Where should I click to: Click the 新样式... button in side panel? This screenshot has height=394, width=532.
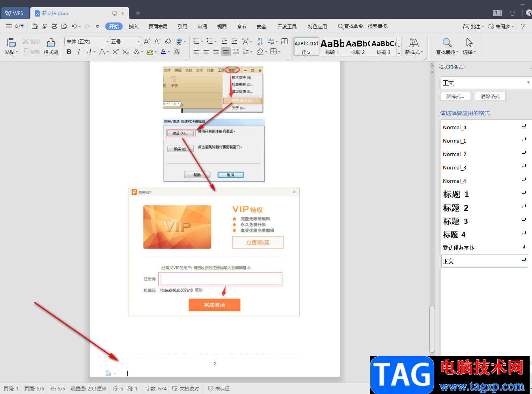(x=455, y=97)
